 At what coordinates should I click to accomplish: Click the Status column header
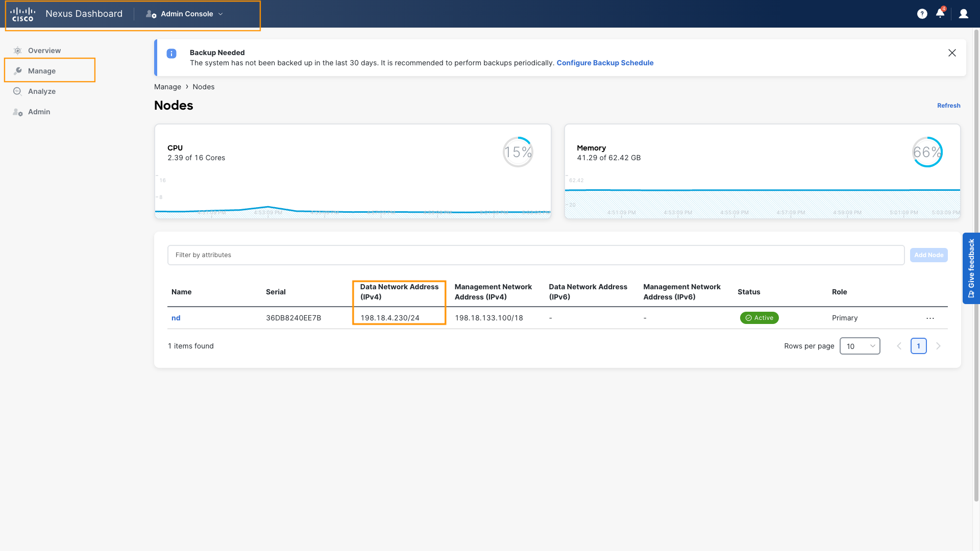pyautogui.click(x=749, y=292)
